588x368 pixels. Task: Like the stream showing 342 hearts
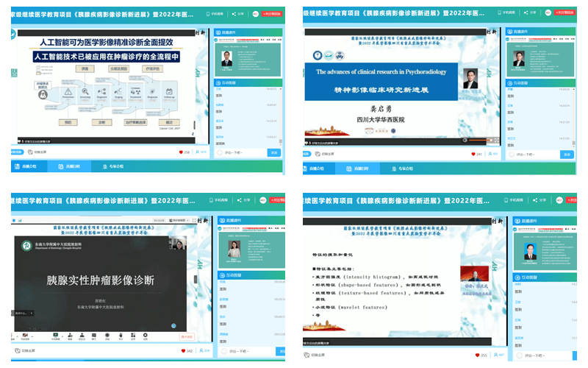[183, 351]
